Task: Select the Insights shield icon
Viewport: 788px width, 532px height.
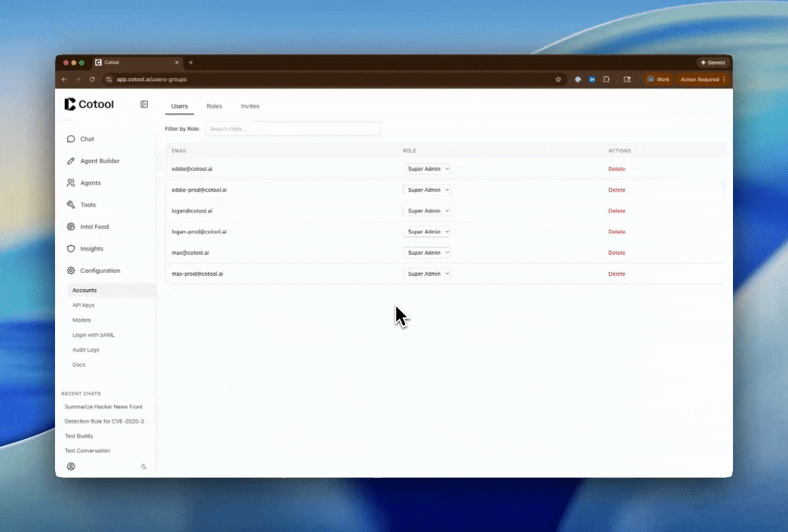Action: [x=71, y=248]
